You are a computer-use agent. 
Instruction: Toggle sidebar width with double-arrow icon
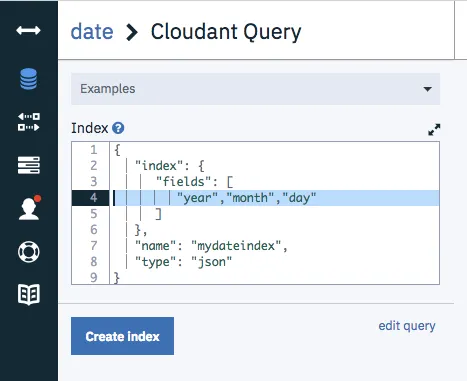(28, 31)
